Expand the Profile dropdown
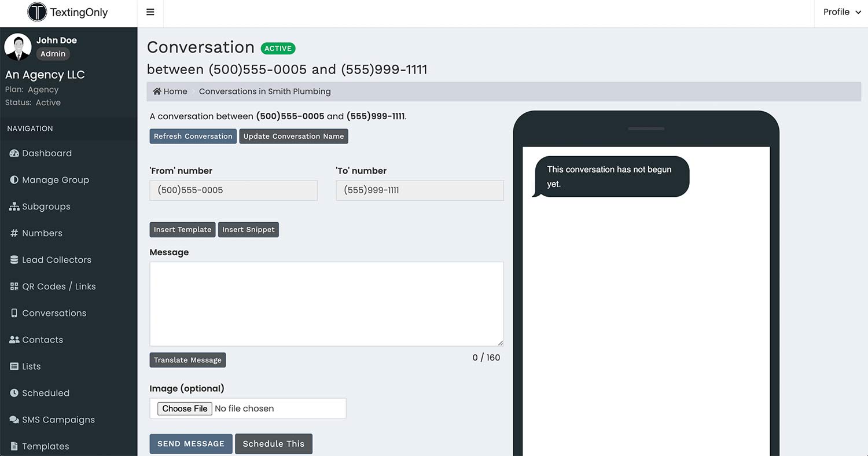868x456 pixels. tap(841, 12)
